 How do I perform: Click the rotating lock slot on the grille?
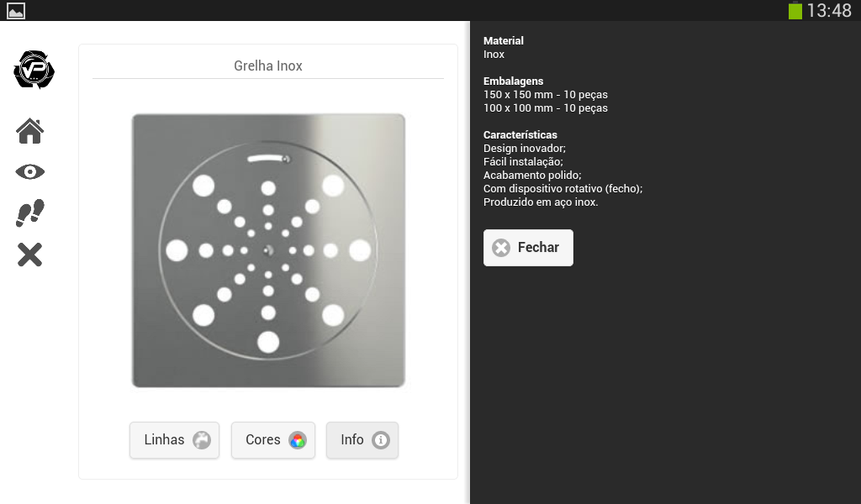tap(268, 158)
